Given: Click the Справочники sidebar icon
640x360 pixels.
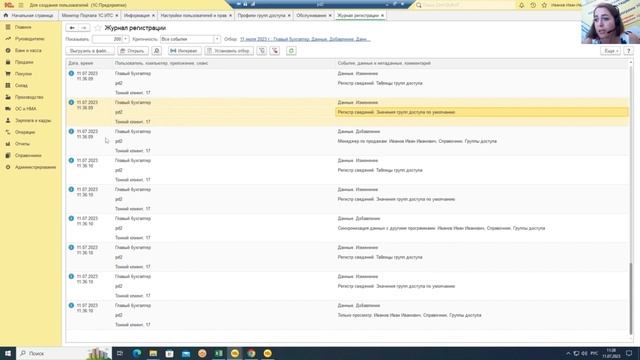Looking at the screenshot, I should point(8,156).
